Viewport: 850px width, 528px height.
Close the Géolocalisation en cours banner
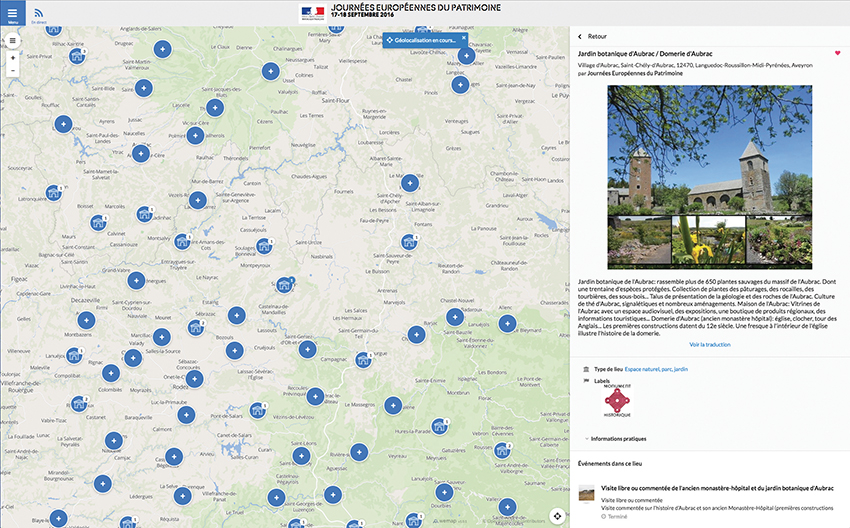coord(463,38)
